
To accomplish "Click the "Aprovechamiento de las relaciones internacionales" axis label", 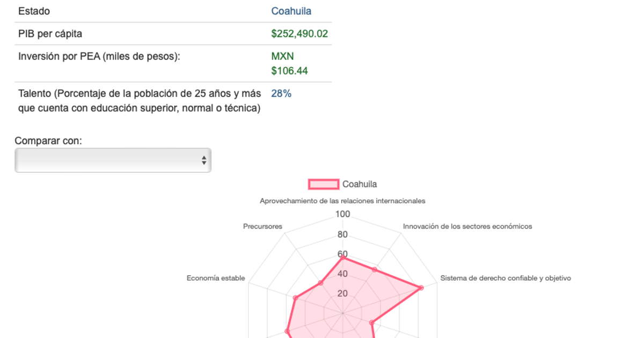I will pyautogui.click(x=342, y=201).
